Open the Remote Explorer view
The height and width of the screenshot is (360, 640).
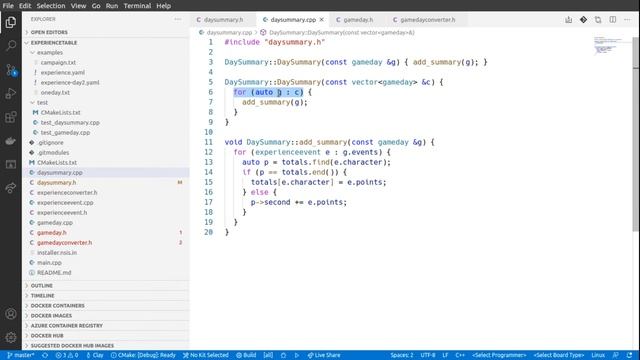(x=11, y=164)
